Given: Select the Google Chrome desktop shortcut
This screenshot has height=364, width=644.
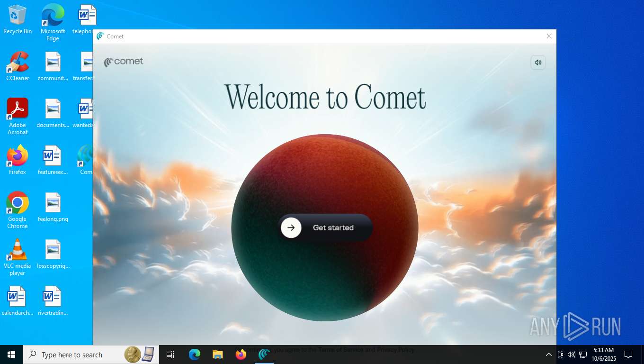Looking at the screenshot, I should click(18, 210).
